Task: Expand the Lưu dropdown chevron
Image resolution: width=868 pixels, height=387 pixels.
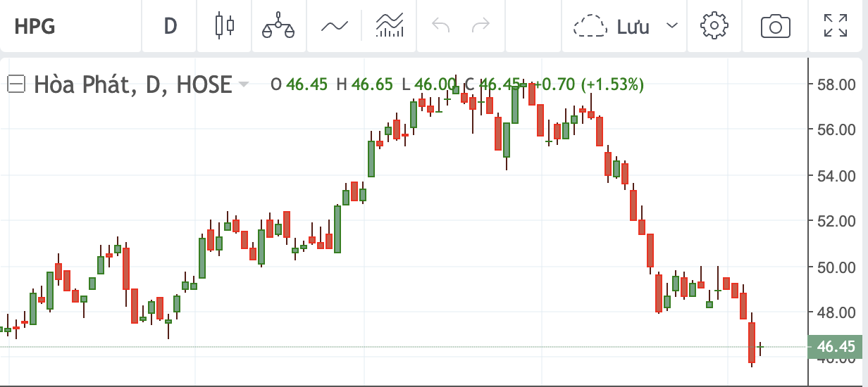Action: (671, 26)
